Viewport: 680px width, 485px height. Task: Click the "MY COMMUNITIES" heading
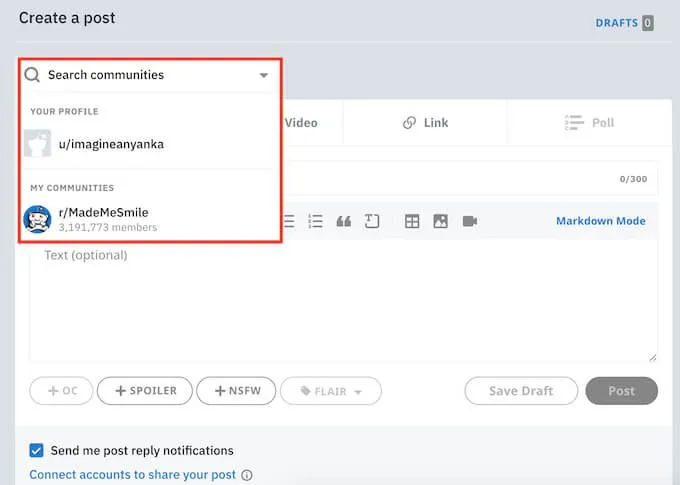click(x=72, y=188)
